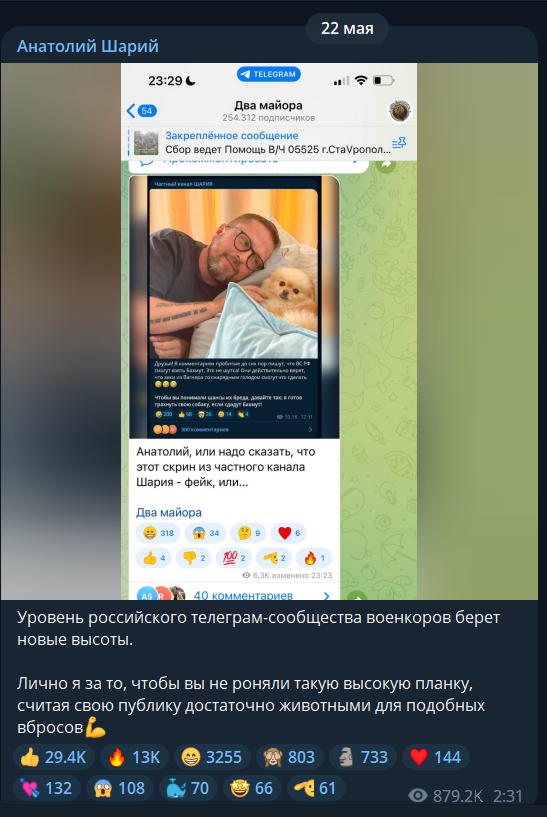Add the grinning face reaction with 3255
The width and height of the screenshot is (547, 817).
click(x=212, y=757)
